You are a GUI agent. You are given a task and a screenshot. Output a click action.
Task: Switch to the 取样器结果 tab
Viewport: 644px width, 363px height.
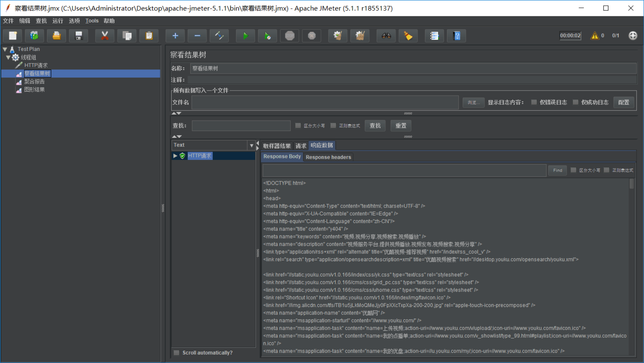[277, 146]
